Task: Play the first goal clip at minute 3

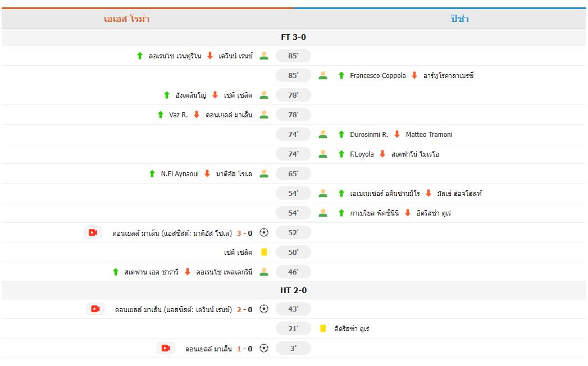Action: tap(165, 348)
